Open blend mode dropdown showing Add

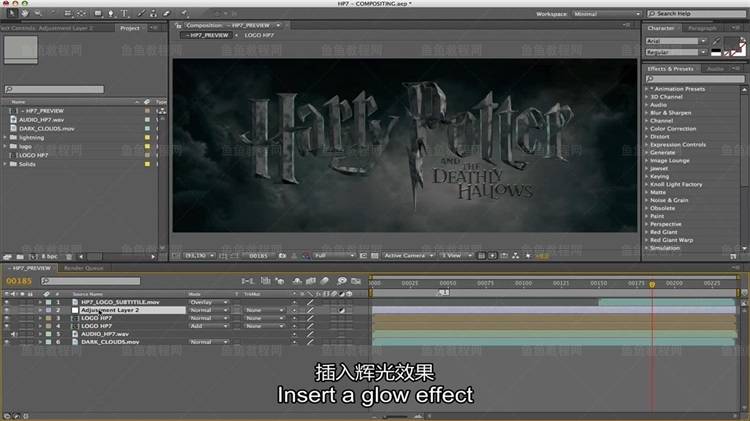coord(208,326)
